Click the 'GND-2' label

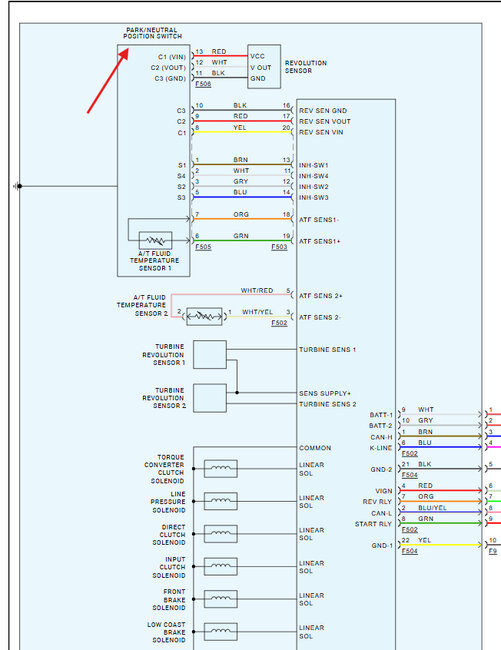[x=381, y=470]
